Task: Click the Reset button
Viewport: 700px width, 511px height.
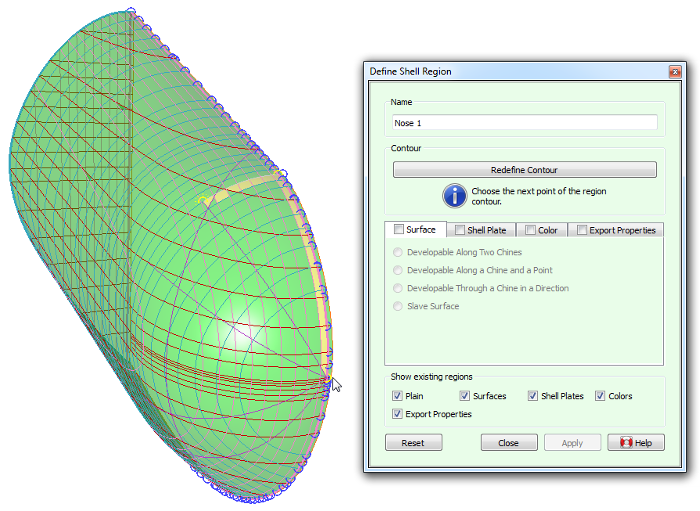Action: coord(412,443)
